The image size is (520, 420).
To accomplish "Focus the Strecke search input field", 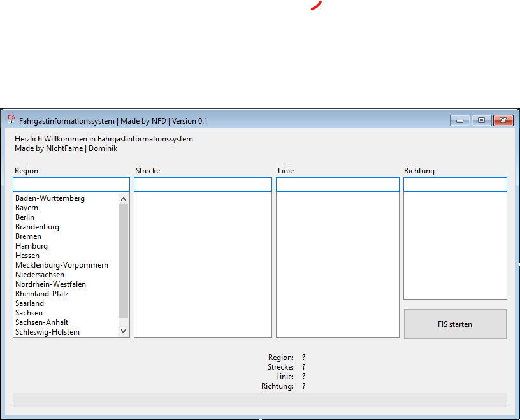I will [203, 184].
